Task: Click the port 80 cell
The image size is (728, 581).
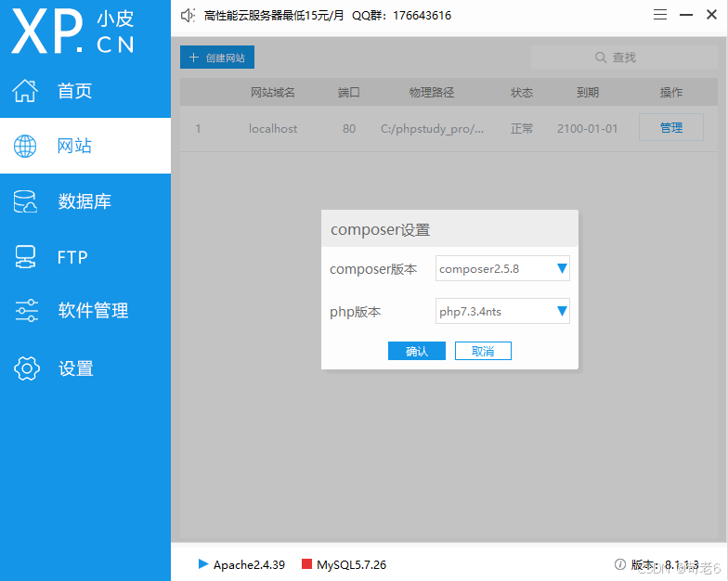Action: coord(349,128)
